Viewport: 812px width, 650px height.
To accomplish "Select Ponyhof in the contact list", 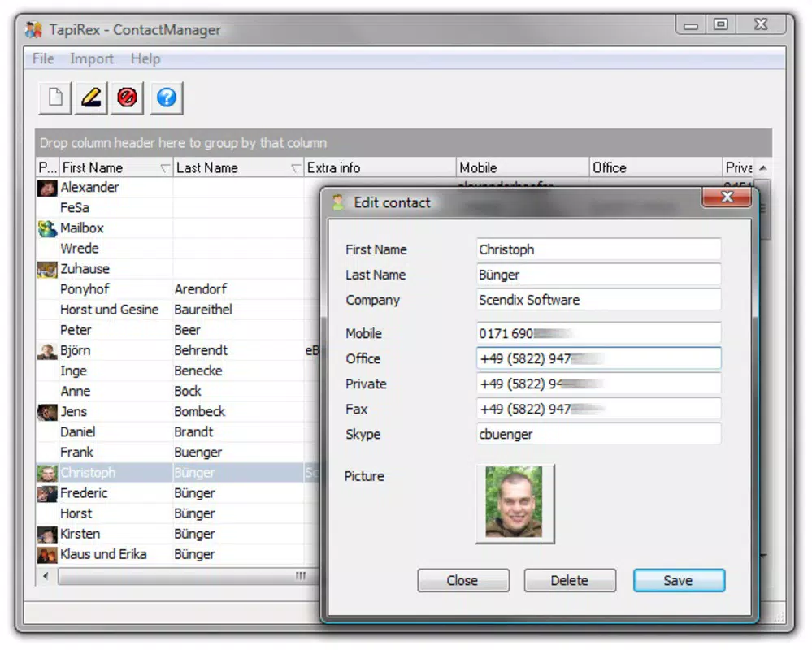I will coord(85,289).
